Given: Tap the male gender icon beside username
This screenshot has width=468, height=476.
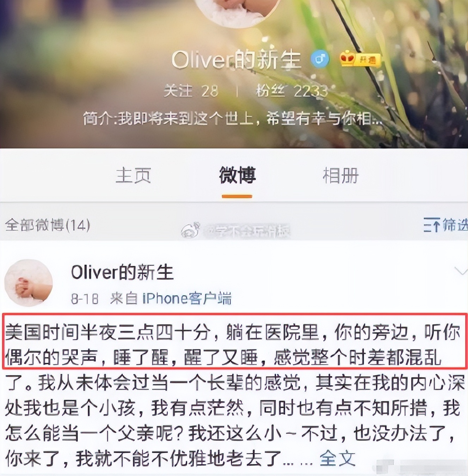Looking at the screenshot, I should point(320,59).
